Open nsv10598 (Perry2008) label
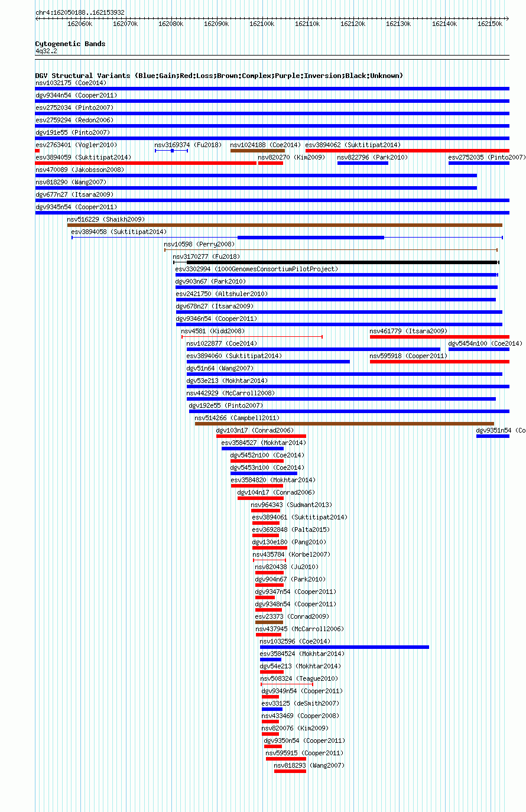 pos(199,244)
